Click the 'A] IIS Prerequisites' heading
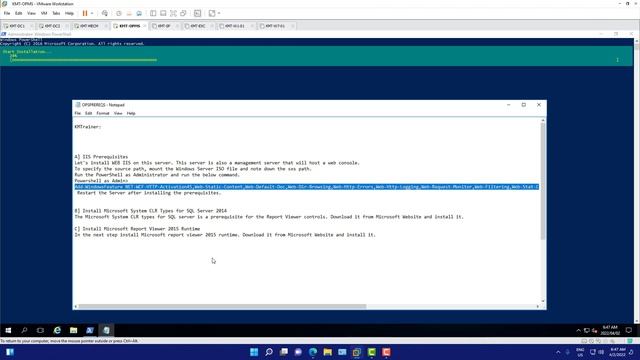The image size is (640, 360). pos(101,157)
